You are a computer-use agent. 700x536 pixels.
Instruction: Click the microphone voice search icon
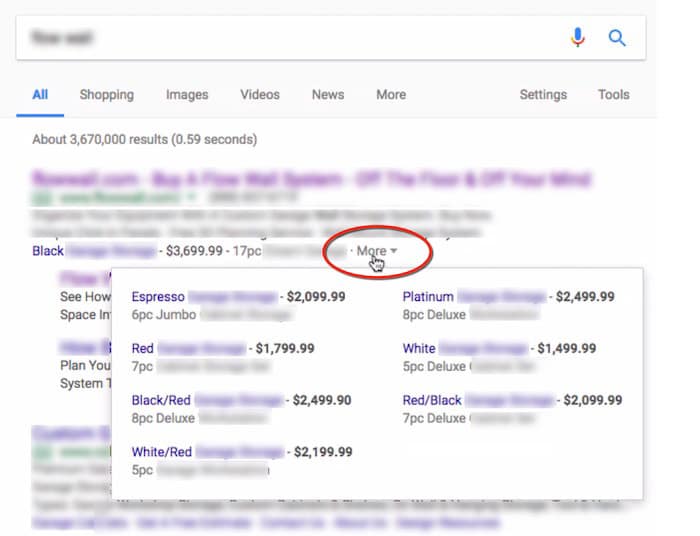click(578, 38)
